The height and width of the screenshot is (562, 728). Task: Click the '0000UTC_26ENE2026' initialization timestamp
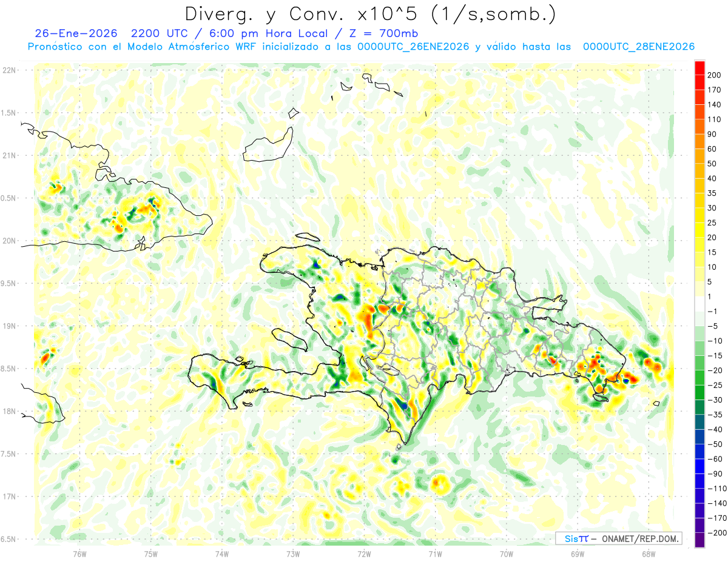click(413, 47)
